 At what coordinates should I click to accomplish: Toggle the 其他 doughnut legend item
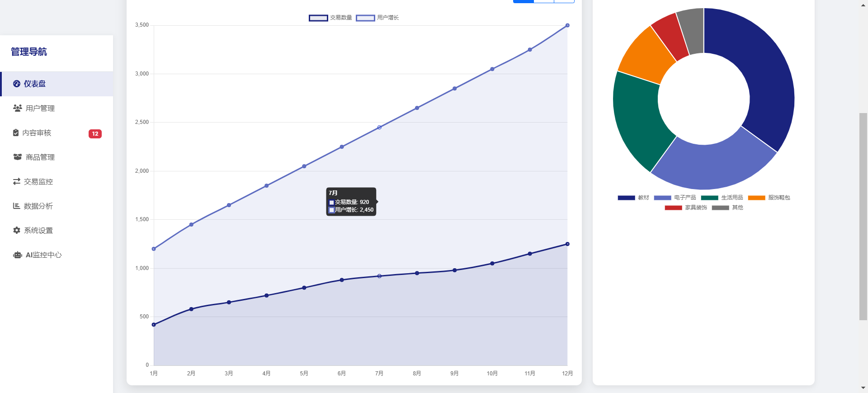tap(727, 208)
